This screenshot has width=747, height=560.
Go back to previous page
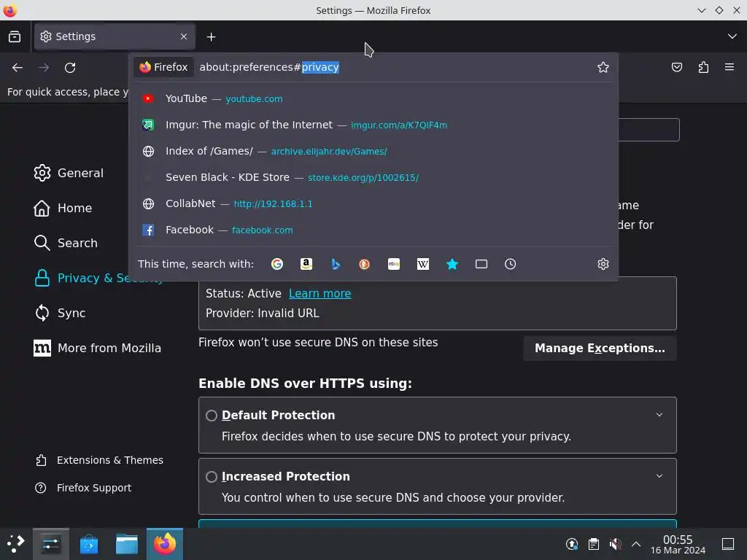point(18,68)
